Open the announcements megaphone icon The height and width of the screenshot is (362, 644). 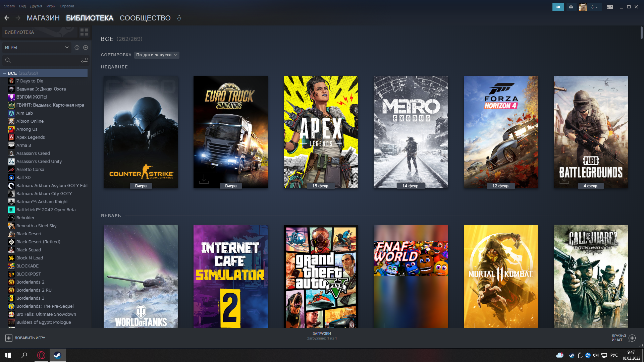click(x=558, y=7)
